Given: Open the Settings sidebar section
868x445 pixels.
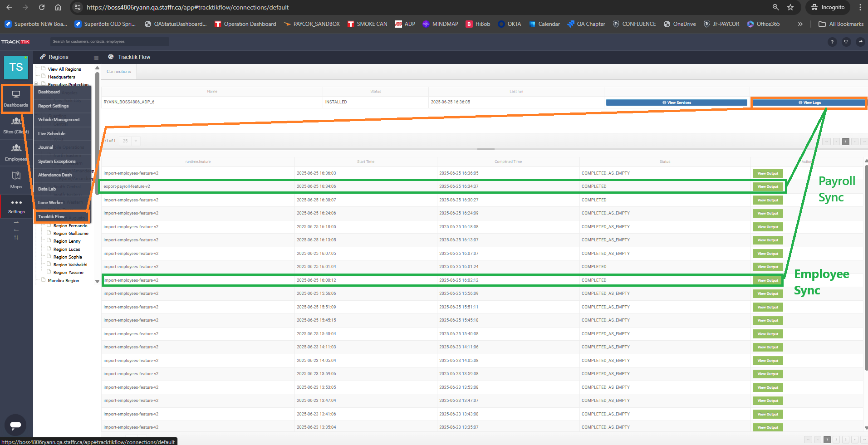Looking at the screenshot, I should 16,206.
